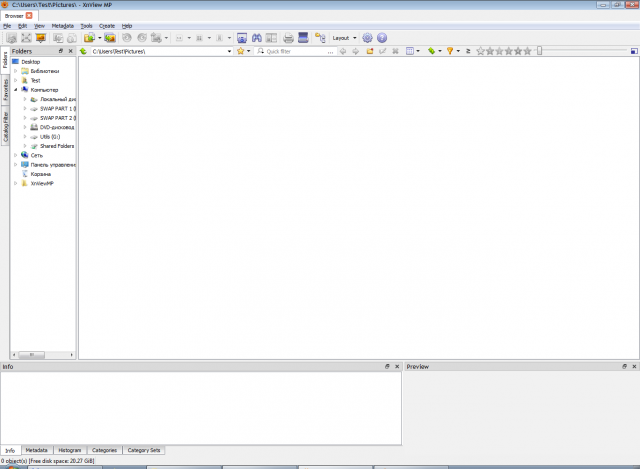
Task: Start the Slideshow from the toolbar
Action: pos(41,38)
